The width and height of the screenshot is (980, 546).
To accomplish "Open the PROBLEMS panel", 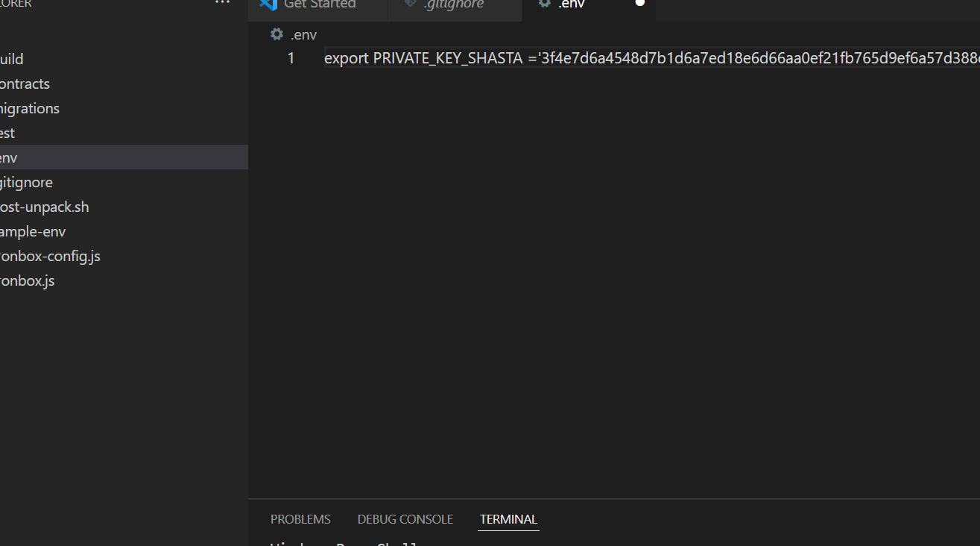I will [x=300, y=518].
